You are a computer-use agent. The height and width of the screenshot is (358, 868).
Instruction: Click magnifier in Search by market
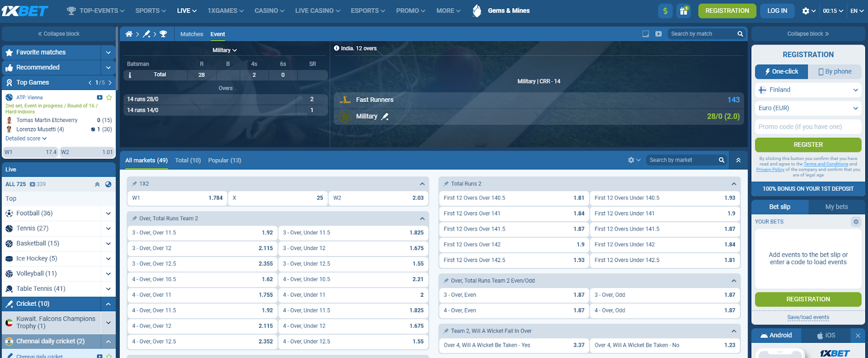(722, 160)
